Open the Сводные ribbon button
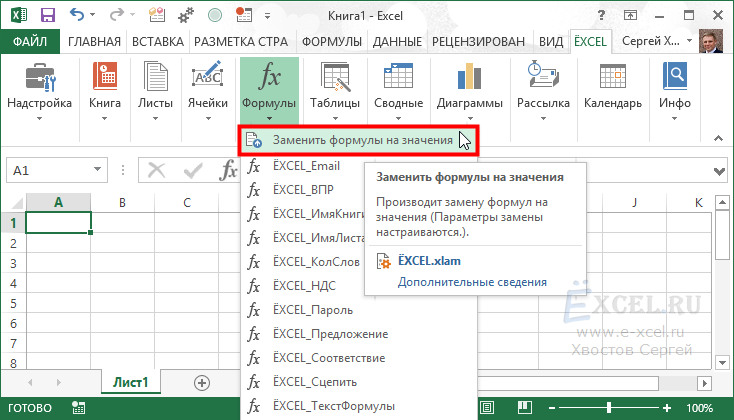 398,92
